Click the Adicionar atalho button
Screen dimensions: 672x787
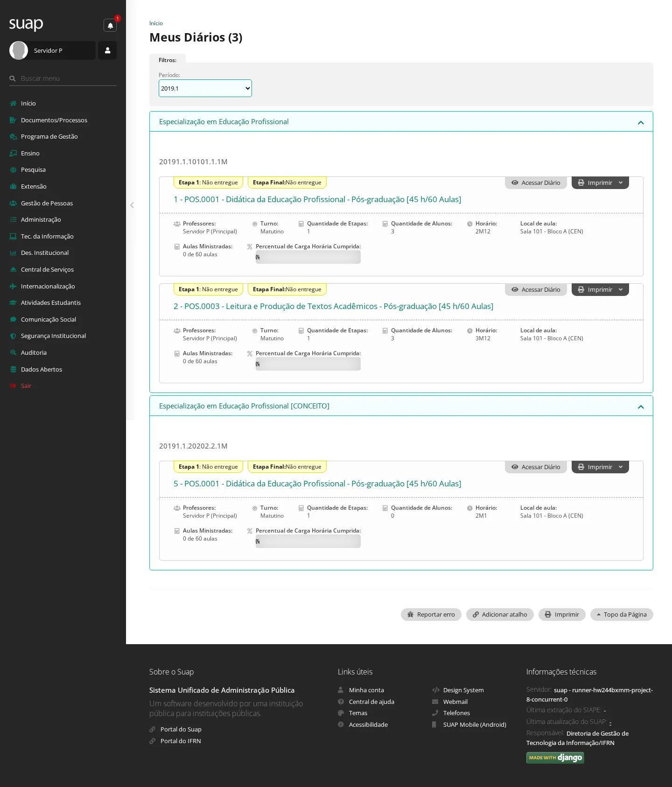[500, 614]
